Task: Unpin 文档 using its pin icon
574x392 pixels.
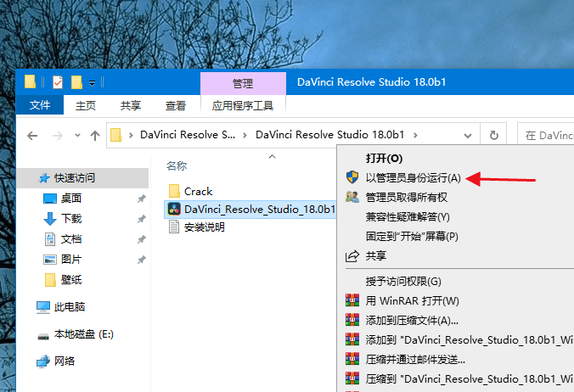Action: (x=141, y=239)
